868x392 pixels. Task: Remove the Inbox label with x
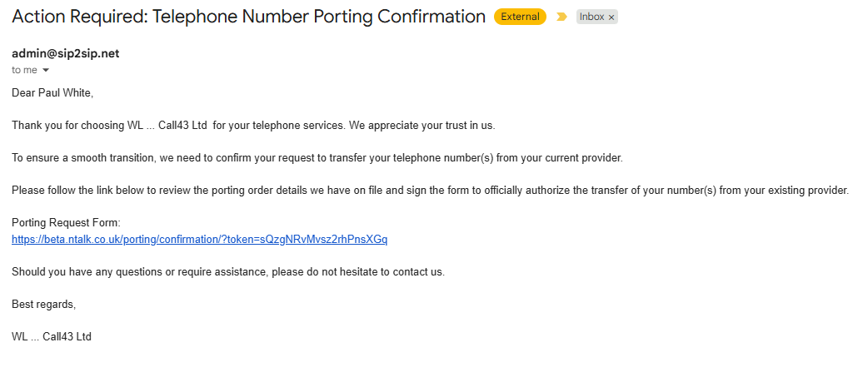(x=611, y=17)
